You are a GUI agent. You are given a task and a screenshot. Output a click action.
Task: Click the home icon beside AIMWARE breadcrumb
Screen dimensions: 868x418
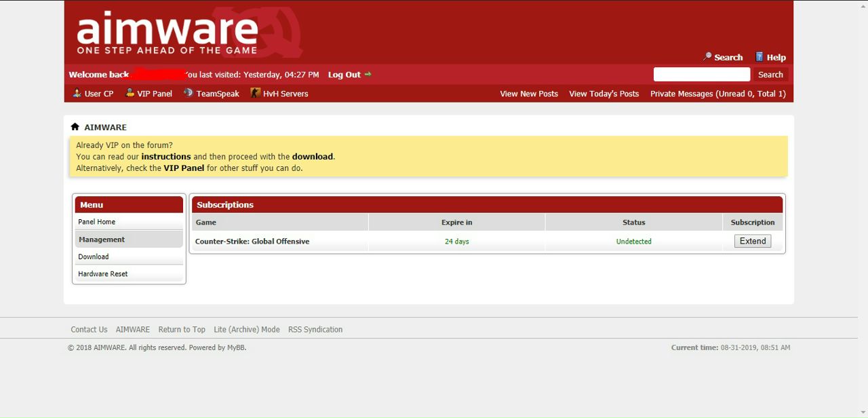click(x=75, y=127)
